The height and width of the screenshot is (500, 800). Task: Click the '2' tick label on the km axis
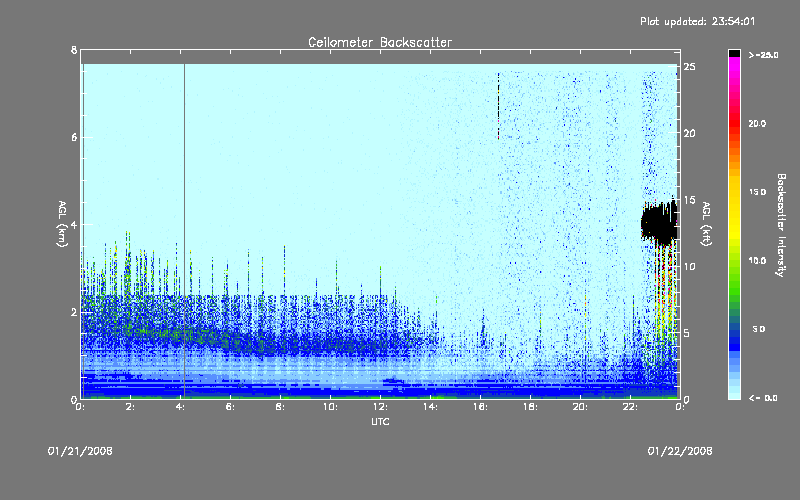point(74,312)
